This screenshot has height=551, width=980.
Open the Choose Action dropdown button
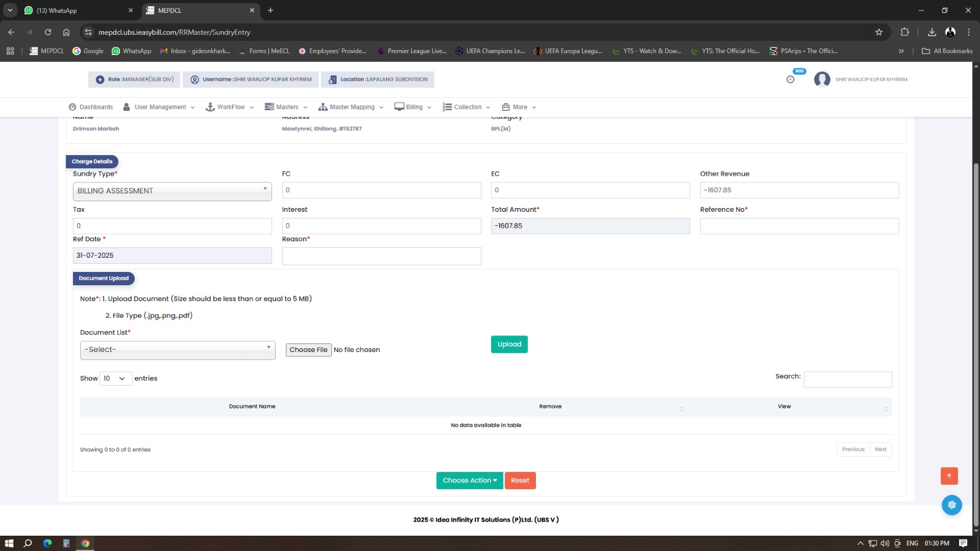(x=469, y=481)
